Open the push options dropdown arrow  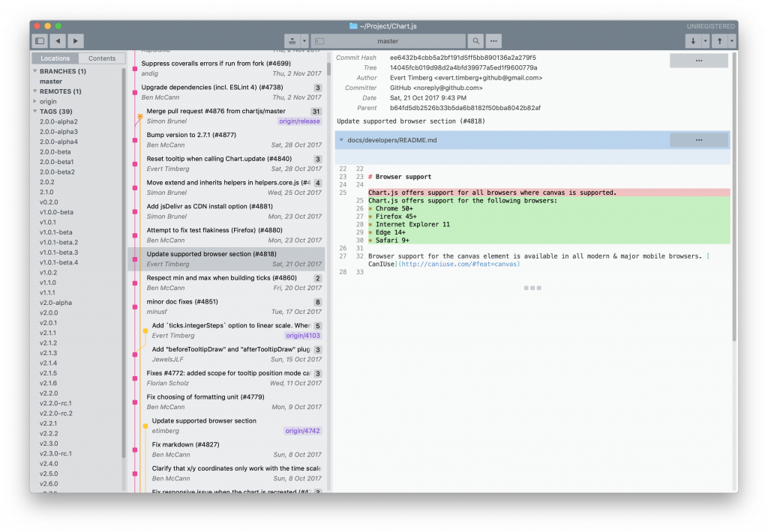(732, 41)
